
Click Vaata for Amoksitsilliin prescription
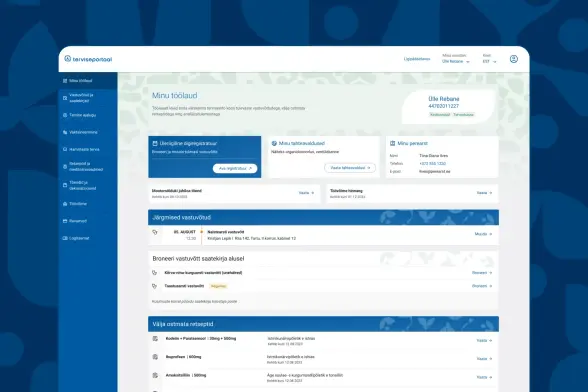coord(484,377)
